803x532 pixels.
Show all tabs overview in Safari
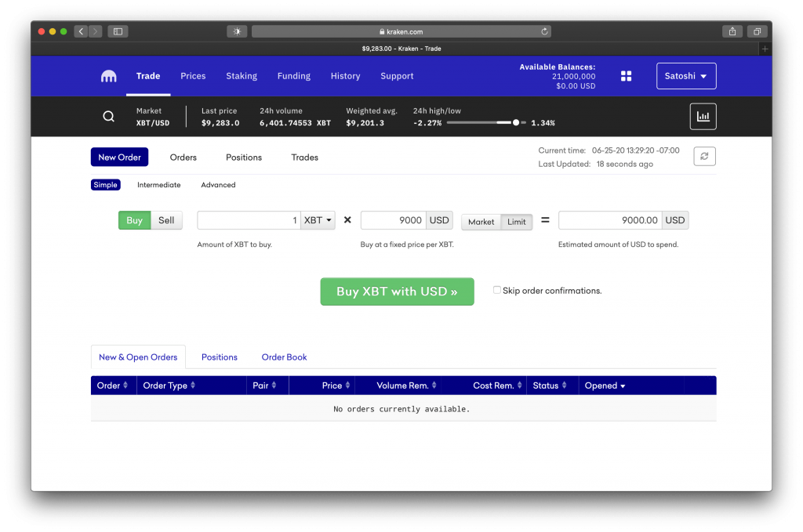pyautogui.click(x=757, y=31)
